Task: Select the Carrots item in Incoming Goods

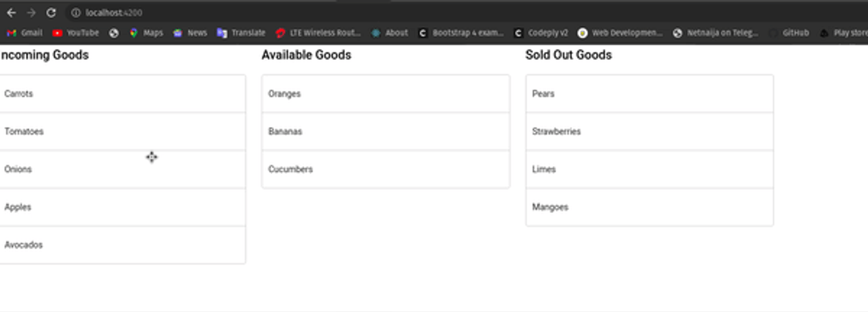Action: tap(122, 94)
